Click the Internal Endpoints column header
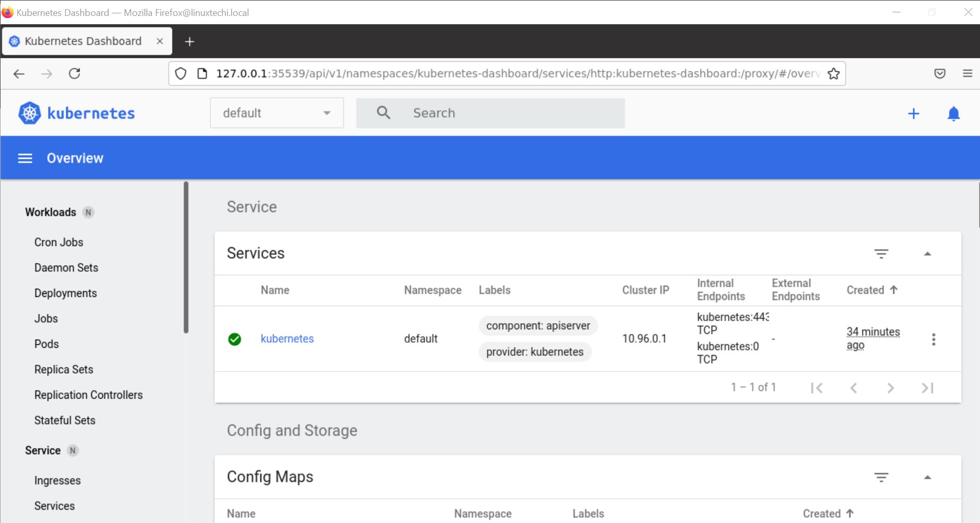Image resolution: width=980 pixels, height=523 pixels. (721, 290)
